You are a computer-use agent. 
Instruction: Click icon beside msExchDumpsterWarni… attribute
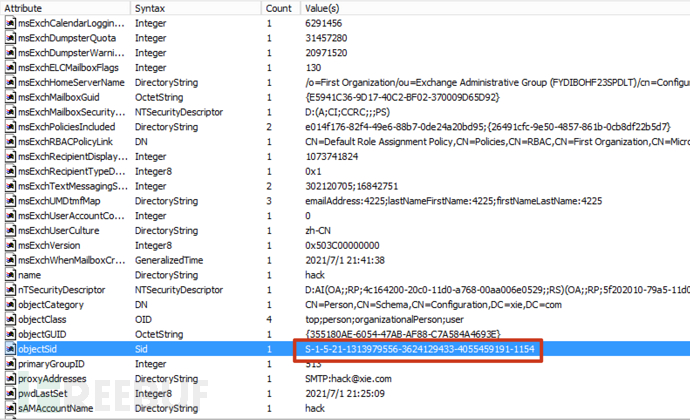pos(11,53)
